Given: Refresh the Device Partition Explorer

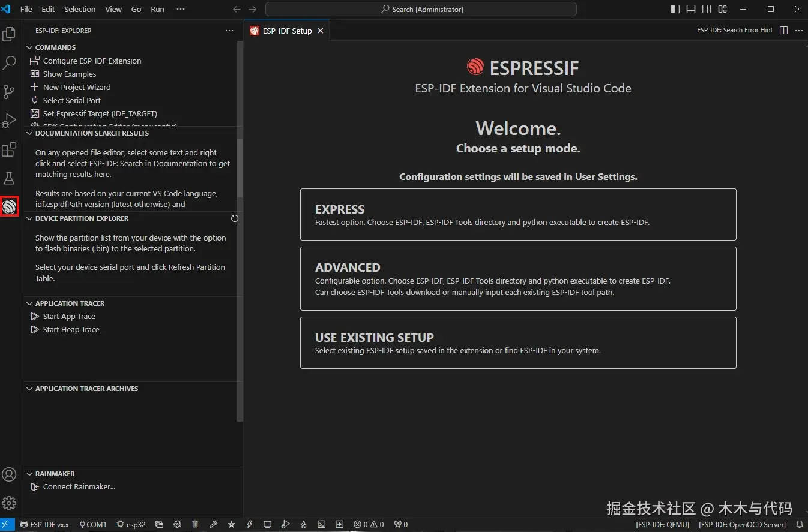Looking at the screenshot, I should (235, 218).
